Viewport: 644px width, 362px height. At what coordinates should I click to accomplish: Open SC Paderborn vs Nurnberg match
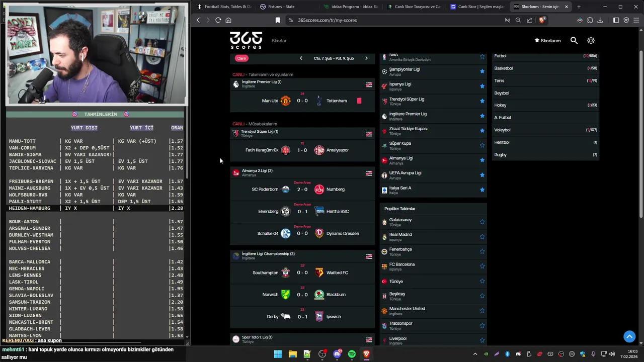point(302,189)
